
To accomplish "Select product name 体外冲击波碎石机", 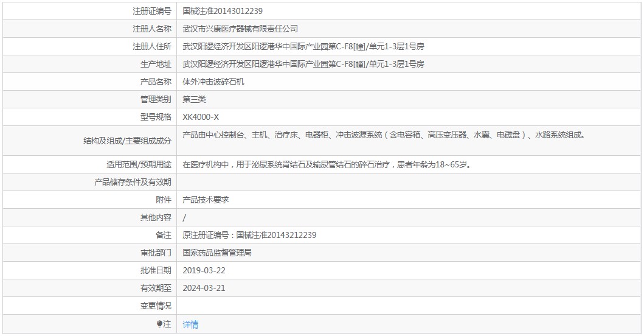I will [x=213, y=82].
